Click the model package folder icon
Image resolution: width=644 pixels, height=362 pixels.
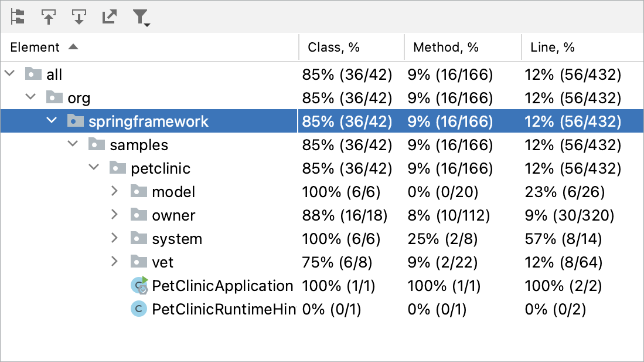click(139, 191)
